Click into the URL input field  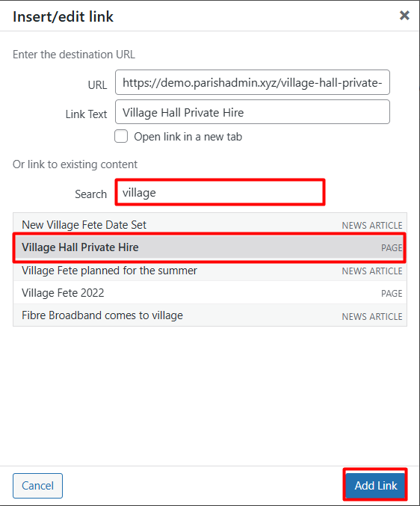[253, 82]
